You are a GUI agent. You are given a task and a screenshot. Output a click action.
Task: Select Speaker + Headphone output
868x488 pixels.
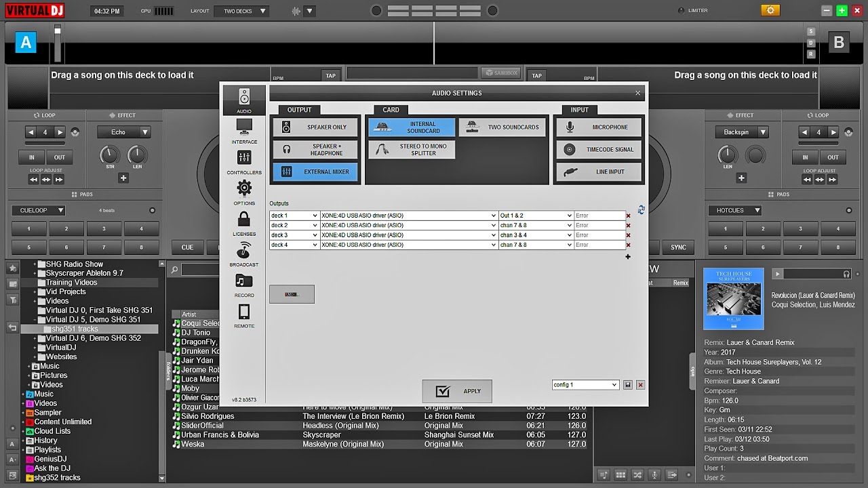tap(315, 150)
